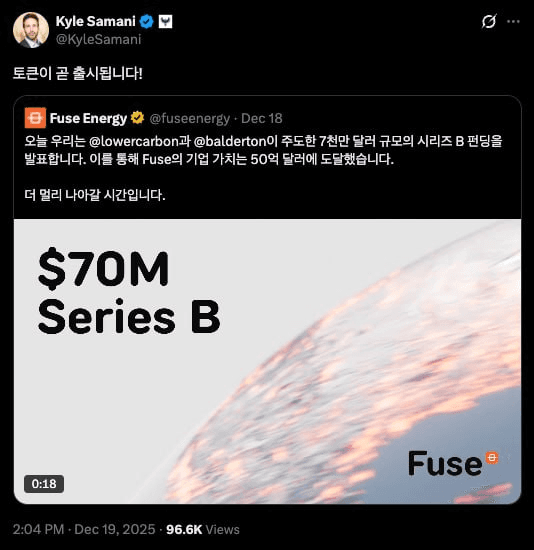The image size is (534, 550).
Task: Click the Fuse logo in the video thumbnail
Action: tap(453, 463)
